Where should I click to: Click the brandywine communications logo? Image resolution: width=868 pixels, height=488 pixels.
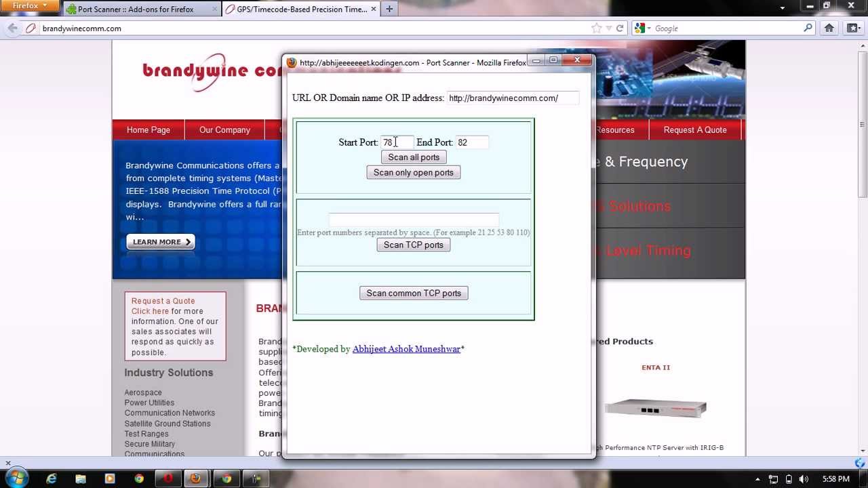pyautogui.click(x=212, y=71)
